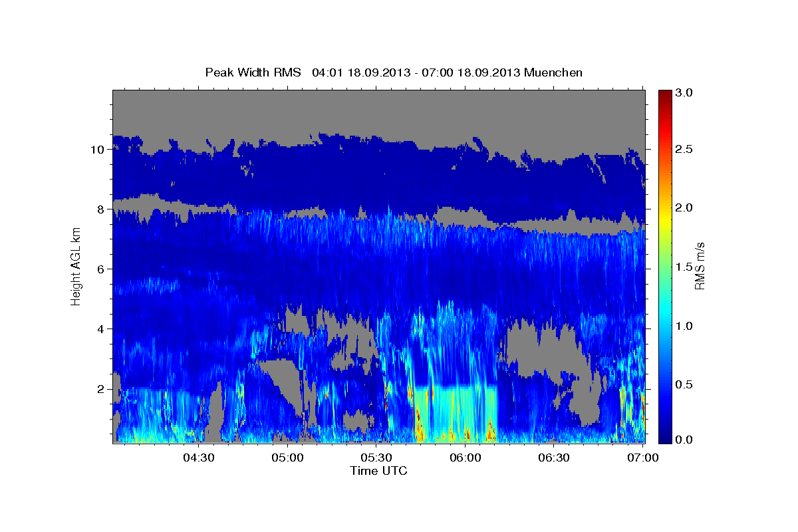The height and width of the screenshot is (532, 798).
Task: Click the gray no-data area above 11 km
Action: pyautogui.click(x=378, y=112)
